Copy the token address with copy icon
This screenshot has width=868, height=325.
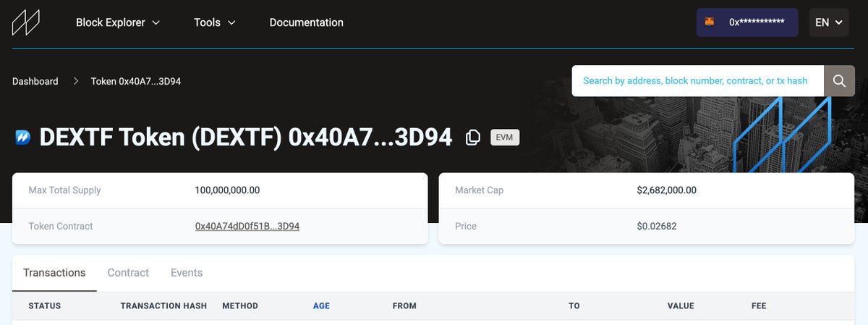[473, 138]
